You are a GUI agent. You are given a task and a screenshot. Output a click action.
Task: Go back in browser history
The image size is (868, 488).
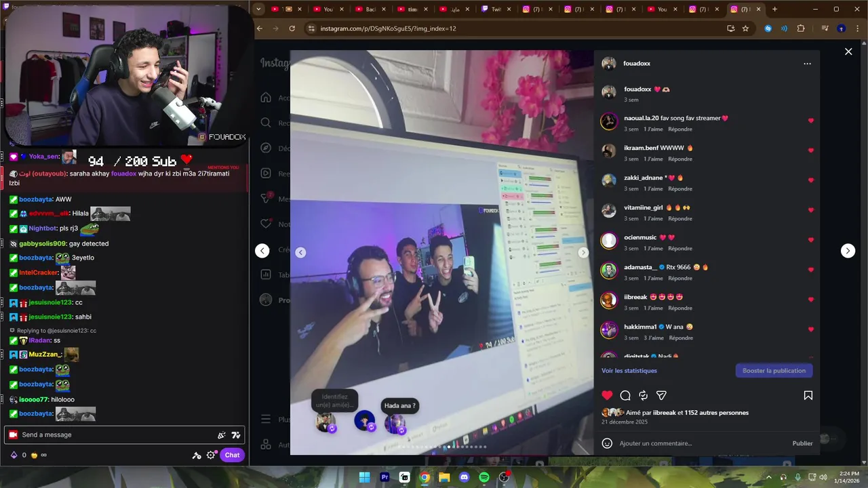tap(259, 28)
